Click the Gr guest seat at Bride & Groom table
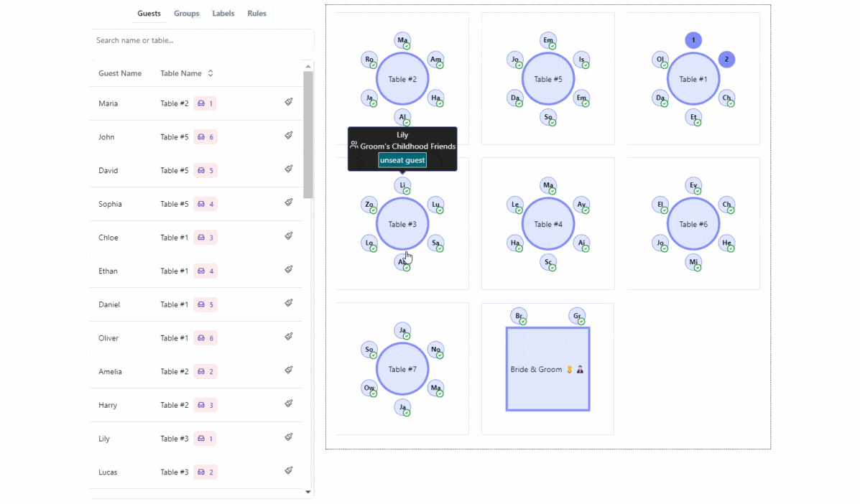Screen dimensions: 860x504 pos(577,316)
